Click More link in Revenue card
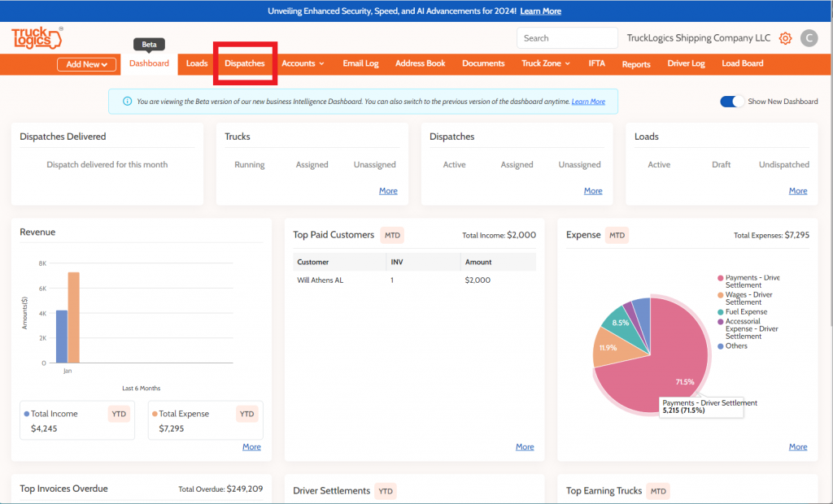Image resolution: width=833 pixels, height=504 pixels. (251, 446)
